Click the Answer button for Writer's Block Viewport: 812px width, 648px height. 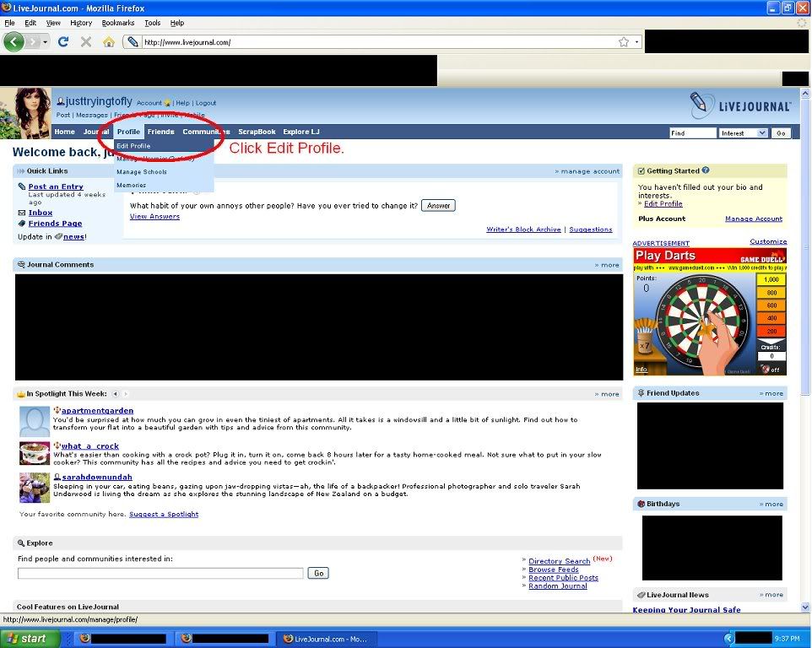click(438, 206)
